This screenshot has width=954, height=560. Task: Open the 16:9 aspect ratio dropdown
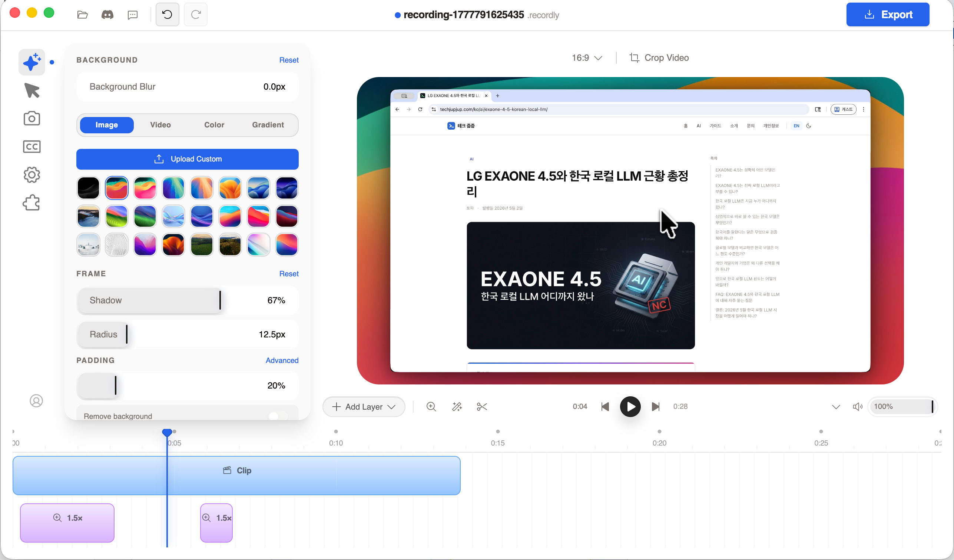pyautogui.click(x=587, y=58)
